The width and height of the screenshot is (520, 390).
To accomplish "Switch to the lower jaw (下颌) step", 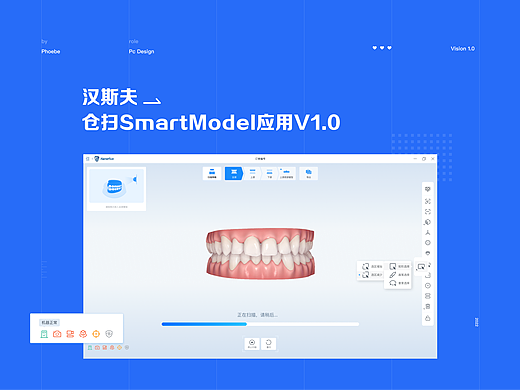I will coord(269,173).
